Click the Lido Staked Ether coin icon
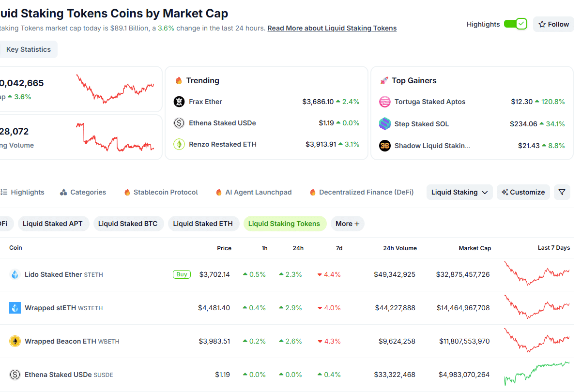This screenshot has width=581, height=392. (15, 274)
